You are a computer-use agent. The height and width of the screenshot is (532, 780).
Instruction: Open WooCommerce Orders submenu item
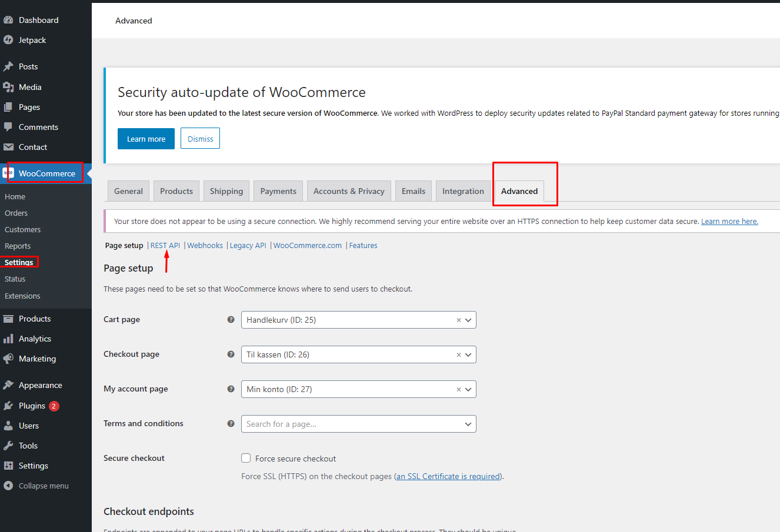pos(16,213)
